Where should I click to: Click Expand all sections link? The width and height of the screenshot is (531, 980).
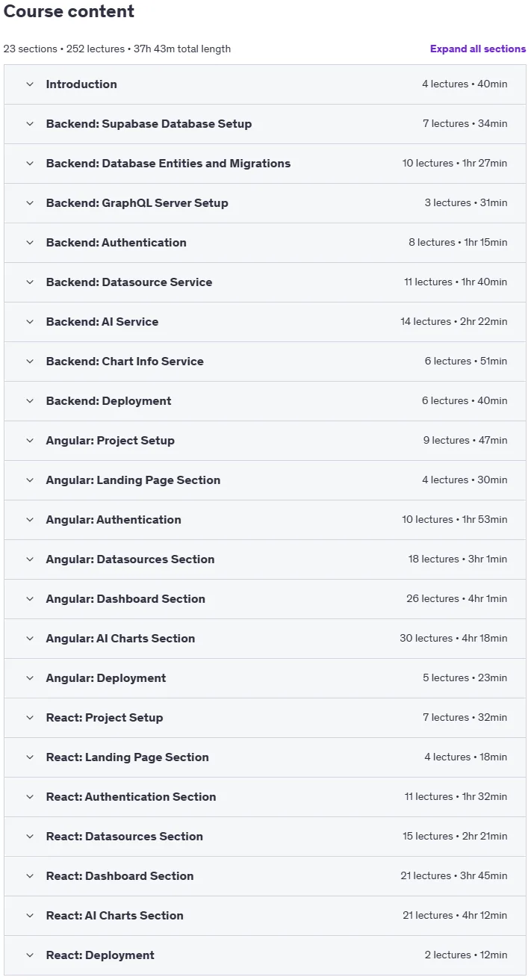(x=478, y=49)
